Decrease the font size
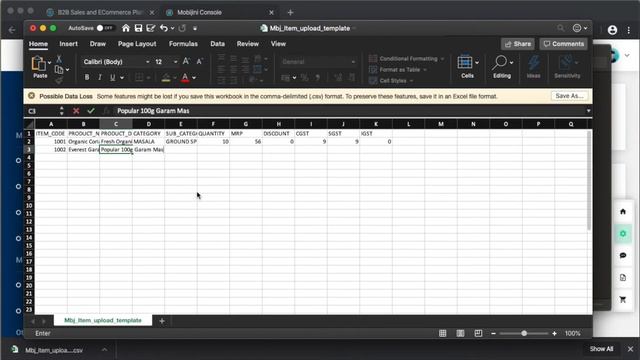The width and height of the screenshot is (640, 360). 200,62
